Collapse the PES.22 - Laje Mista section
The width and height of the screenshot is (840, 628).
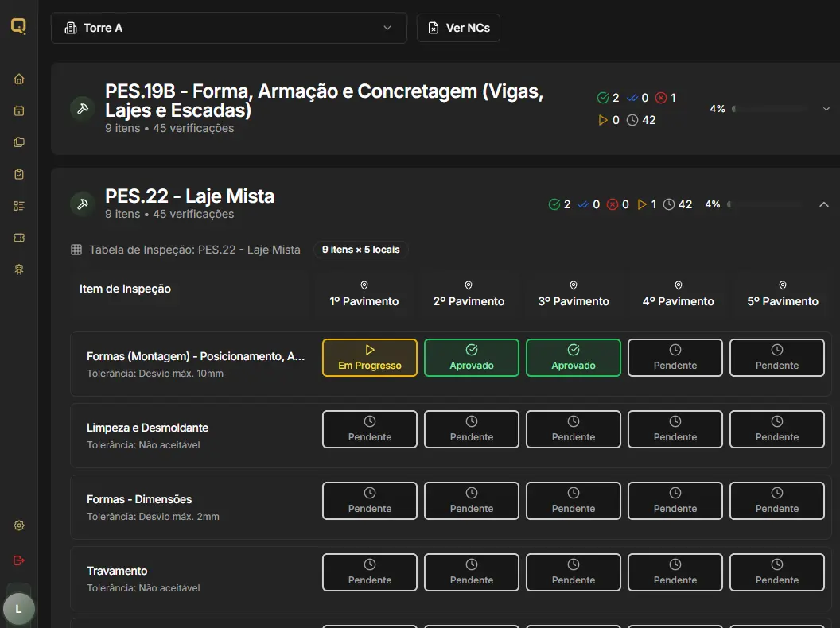tap(824, 204)
